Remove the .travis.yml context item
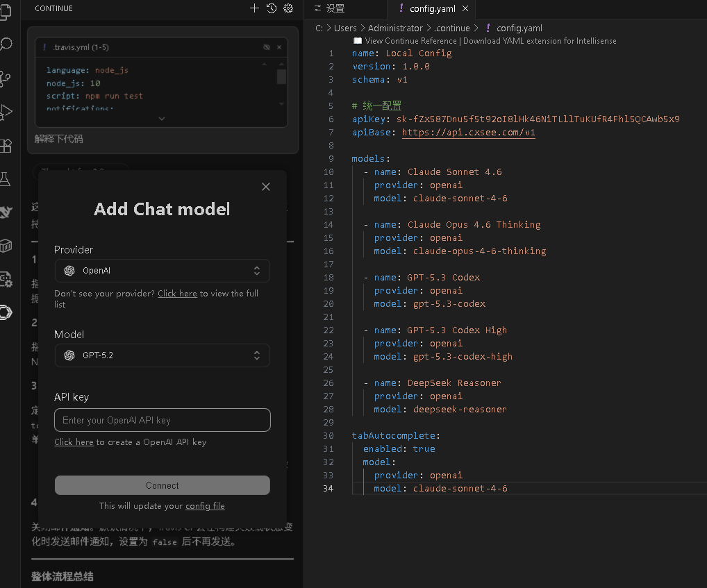Screen dimensions: 707x588 [x=279, y=47]
